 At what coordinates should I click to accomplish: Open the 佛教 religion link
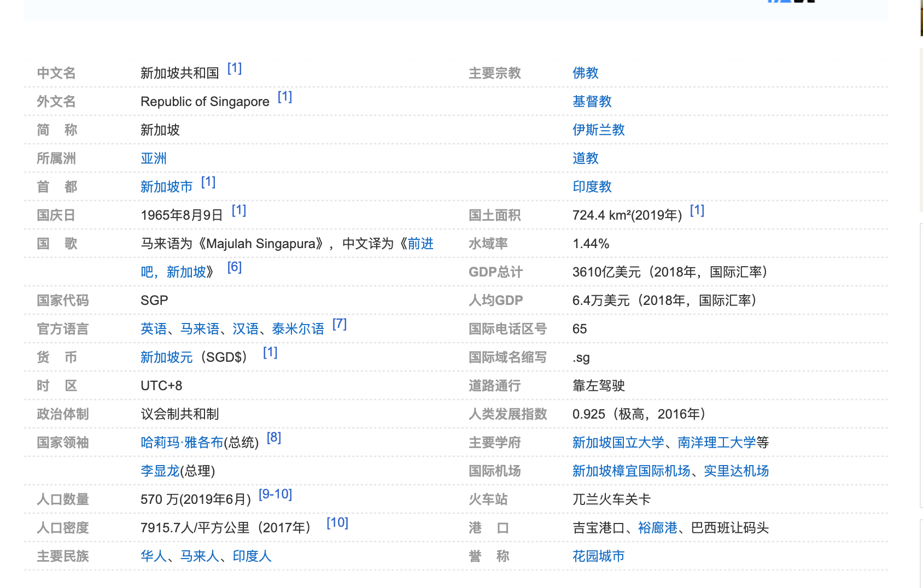pos(585,73)
